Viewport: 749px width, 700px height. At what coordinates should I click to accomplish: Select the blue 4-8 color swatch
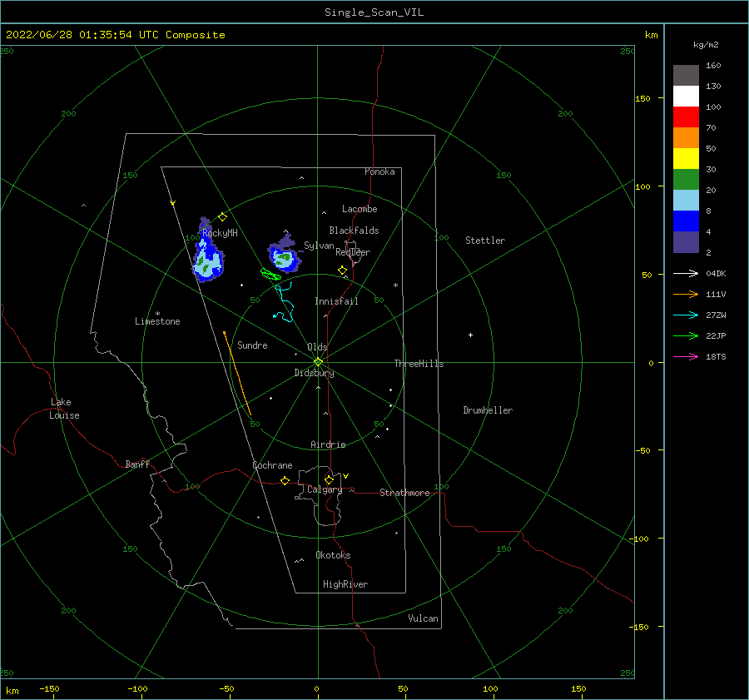coord(686,221)
